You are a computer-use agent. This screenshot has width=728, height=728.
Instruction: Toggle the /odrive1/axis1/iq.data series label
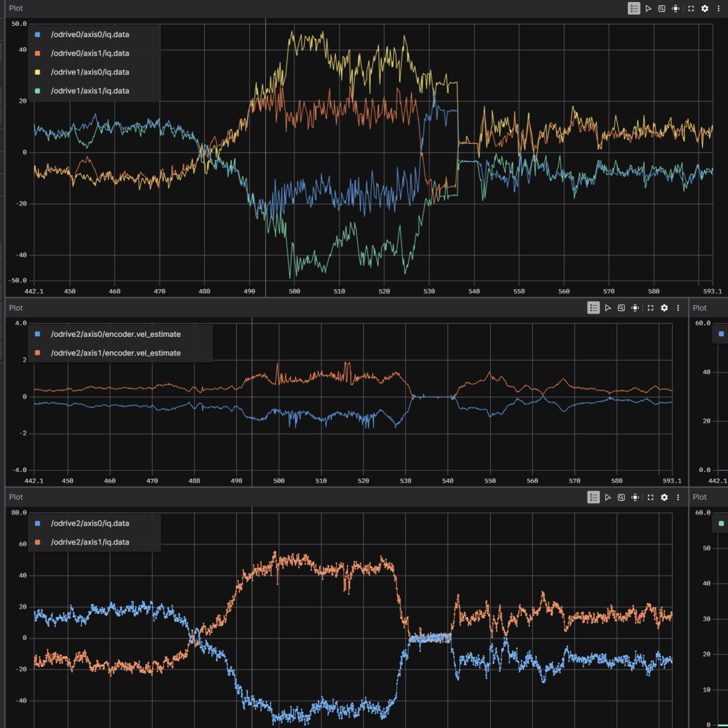point(90,91)
